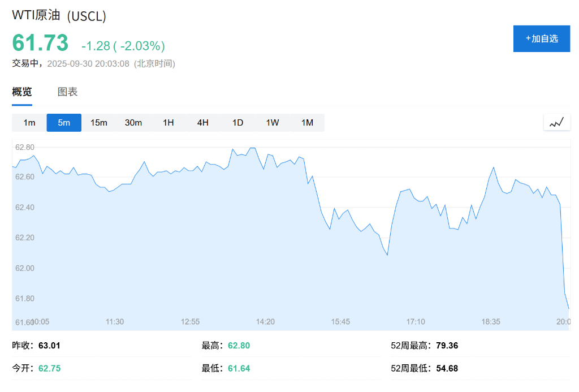Select the 5m interval
The height and width of the screenshot is (392, 579).
(64, 123)
